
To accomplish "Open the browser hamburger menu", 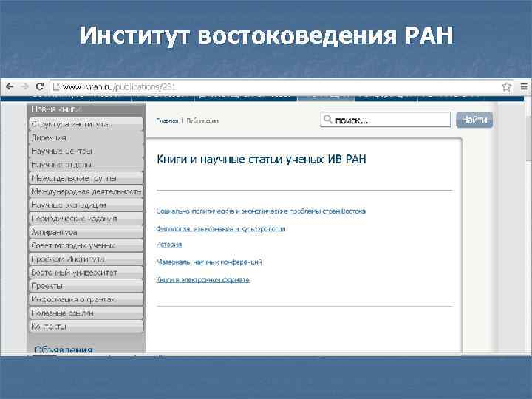I will (x=524, y=87).
